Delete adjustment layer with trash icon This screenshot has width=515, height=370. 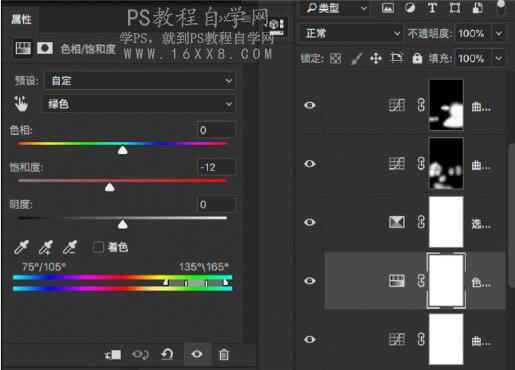click(224, 354)
